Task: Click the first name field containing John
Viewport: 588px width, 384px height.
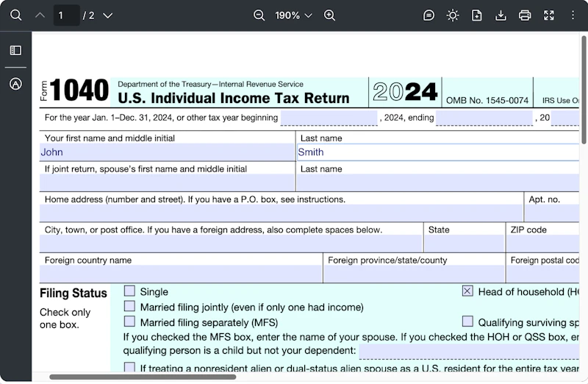Action: pos(167,152)
